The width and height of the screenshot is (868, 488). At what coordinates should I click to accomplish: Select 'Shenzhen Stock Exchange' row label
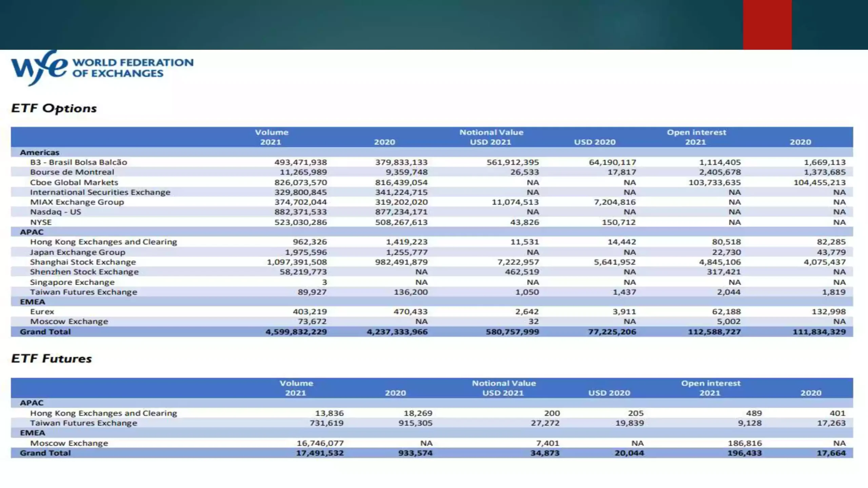click(x=84, y=272)
